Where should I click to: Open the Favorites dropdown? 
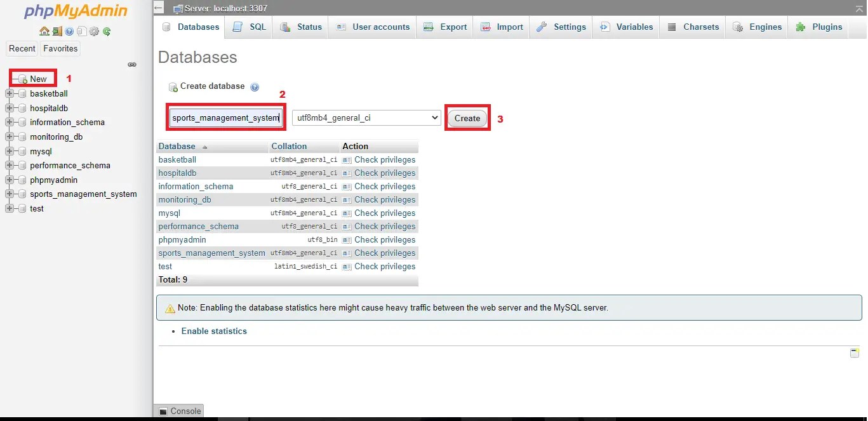click(60, 48)
